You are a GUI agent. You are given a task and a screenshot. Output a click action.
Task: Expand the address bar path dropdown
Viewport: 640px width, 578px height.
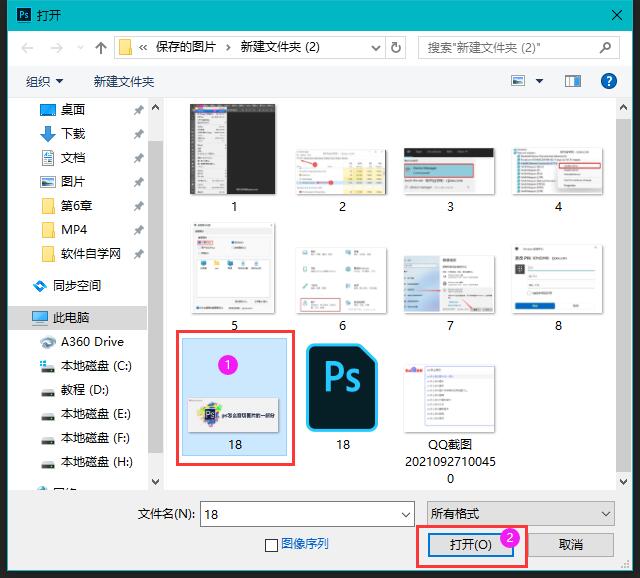tap(376, 48)
